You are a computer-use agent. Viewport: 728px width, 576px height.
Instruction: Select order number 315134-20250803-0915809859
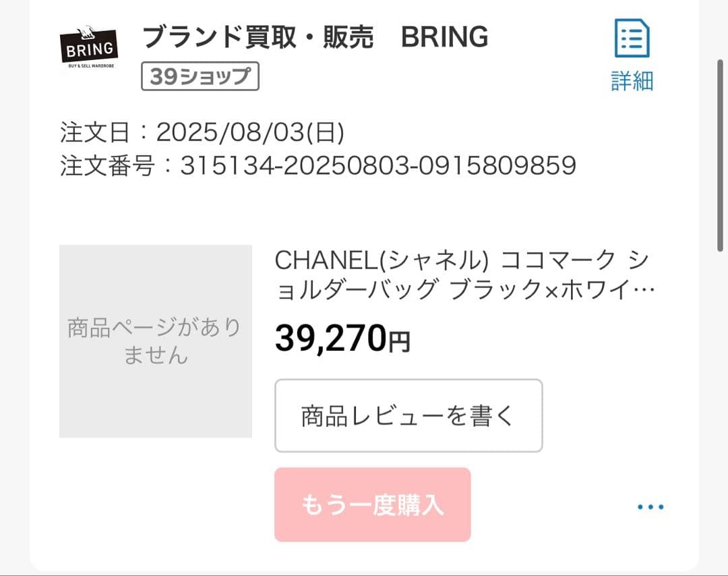point(317,165)
